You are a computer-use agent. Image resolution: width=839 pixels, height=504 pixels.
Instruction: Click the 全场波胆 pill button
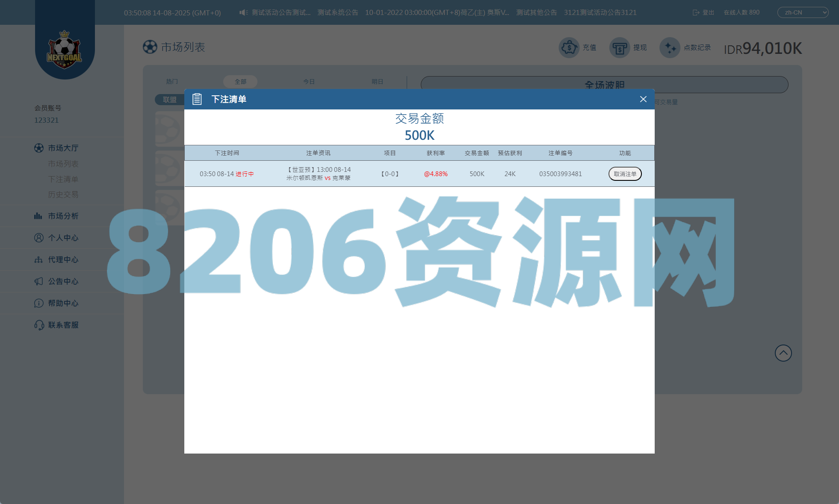pyautogui.click(x=604, y=85)
